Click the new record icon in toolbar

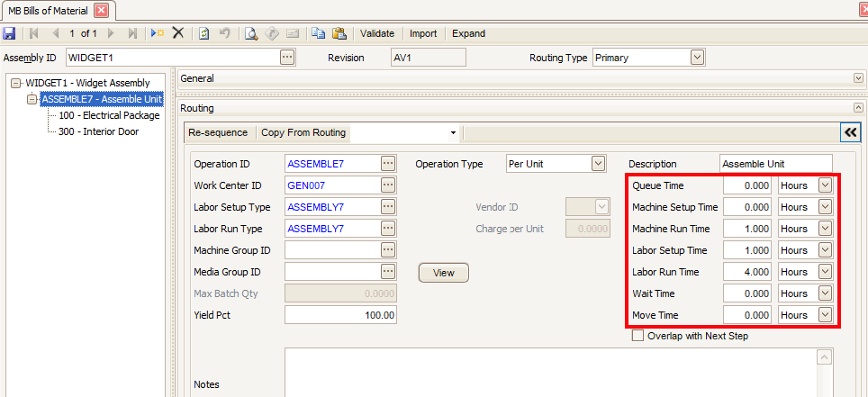(x=158, y=33)
